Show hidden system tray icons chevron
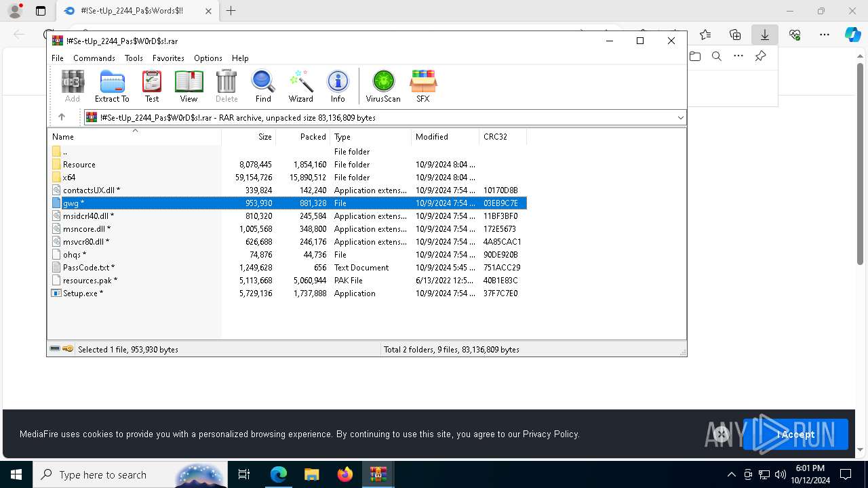 click(x=731, y=474)
